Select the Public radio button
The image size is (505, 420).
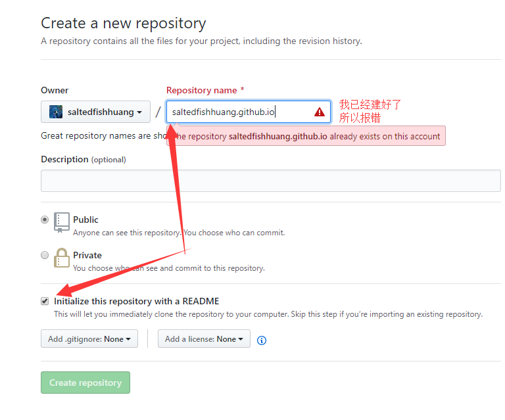[x=45, y=220]
